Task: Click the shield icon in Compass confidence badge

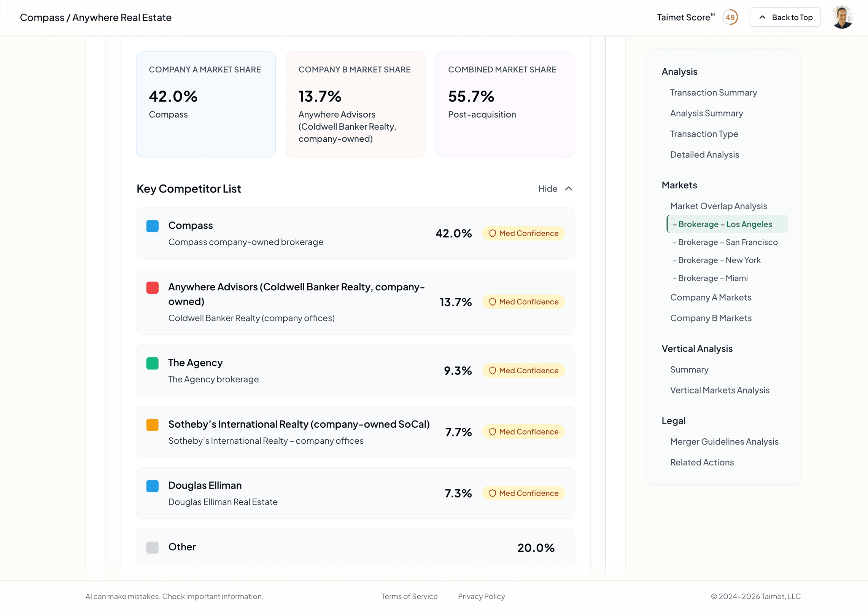Action: (x=492, y=233)
